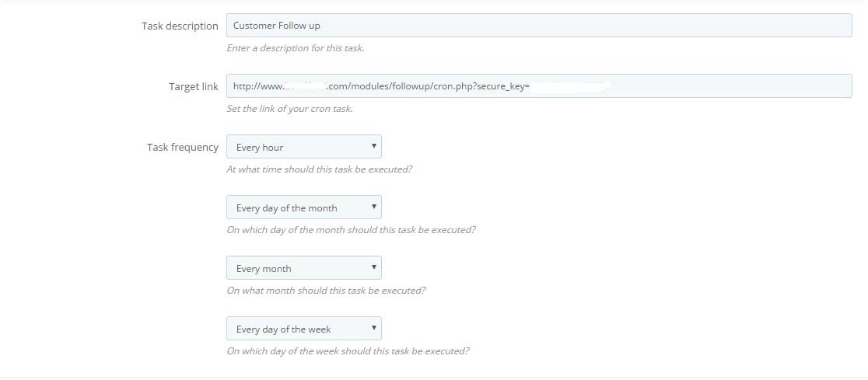Click the 'Enter a description for this task' hint

[x=295, y=48]
